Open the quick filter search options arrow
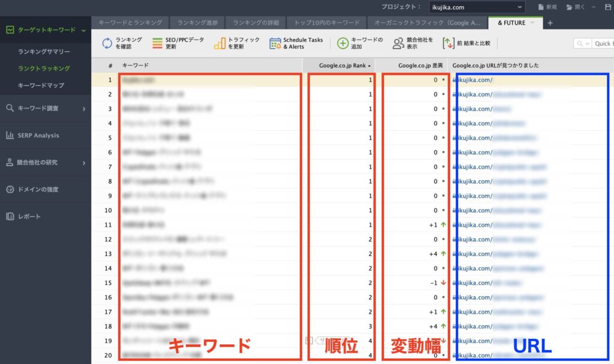 pos(588,44)
